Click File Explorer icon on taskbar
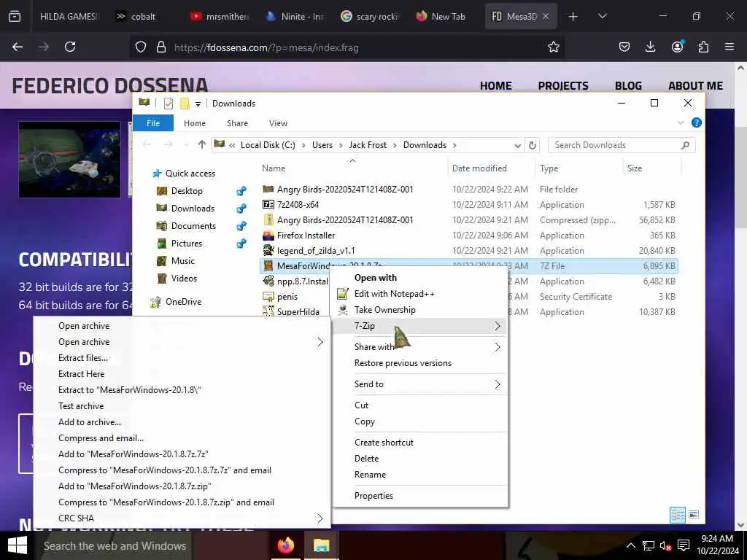Viewport: 747px width, 560px height. pos(322,545)
